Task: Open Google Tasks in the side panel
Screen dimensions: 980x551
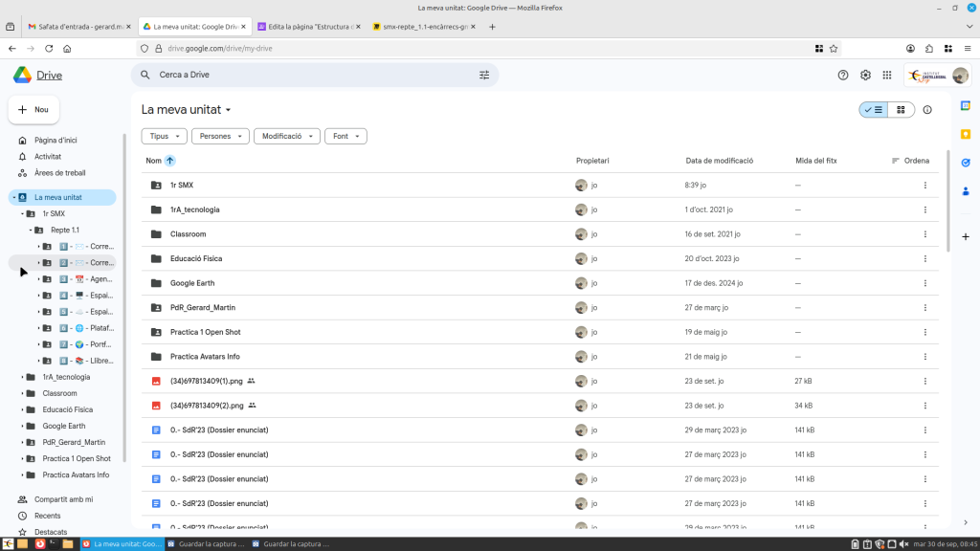Action: coord(966,163)
